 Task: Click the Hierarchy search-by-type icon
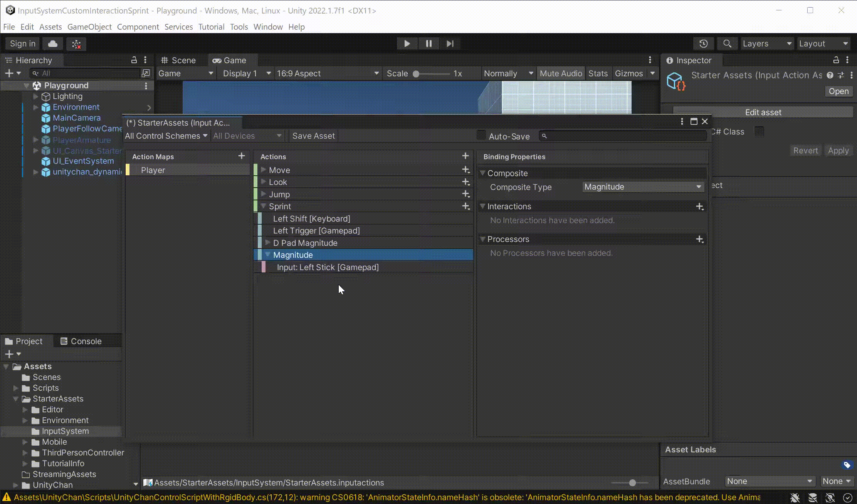click(x=146, y=73)
